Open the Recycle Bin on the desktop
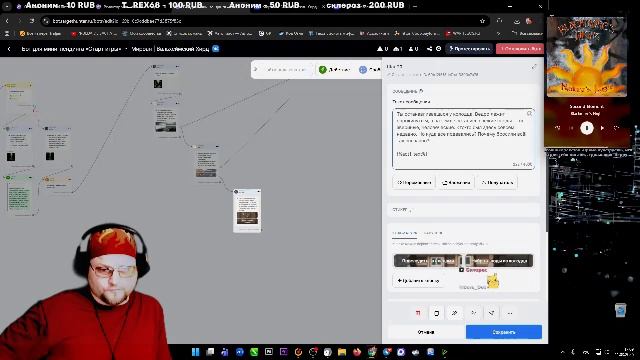 point(620,310)
